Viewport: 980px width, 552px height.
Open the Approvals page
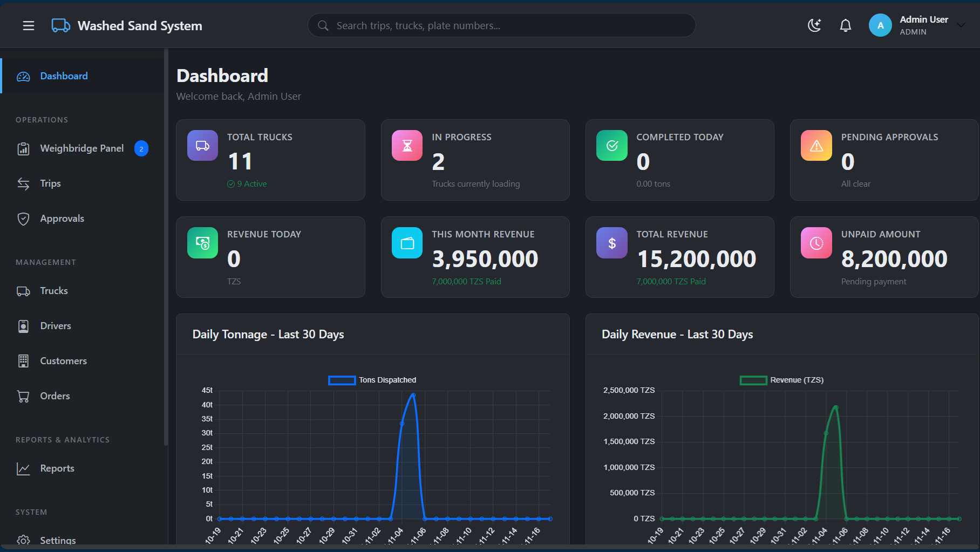pyautogui.click(x=62, y=219)
